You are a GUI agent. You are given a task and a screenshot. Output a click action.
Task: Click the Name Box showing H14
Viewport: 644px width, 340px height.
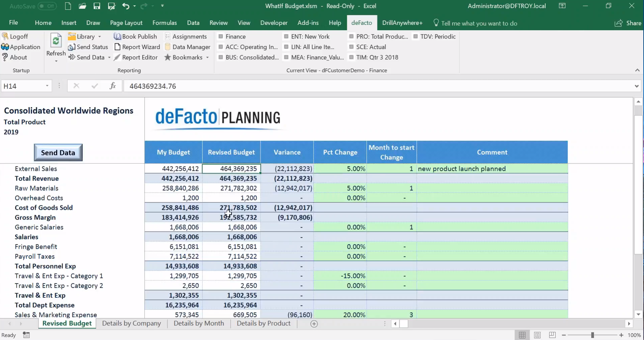click(23, 86)
